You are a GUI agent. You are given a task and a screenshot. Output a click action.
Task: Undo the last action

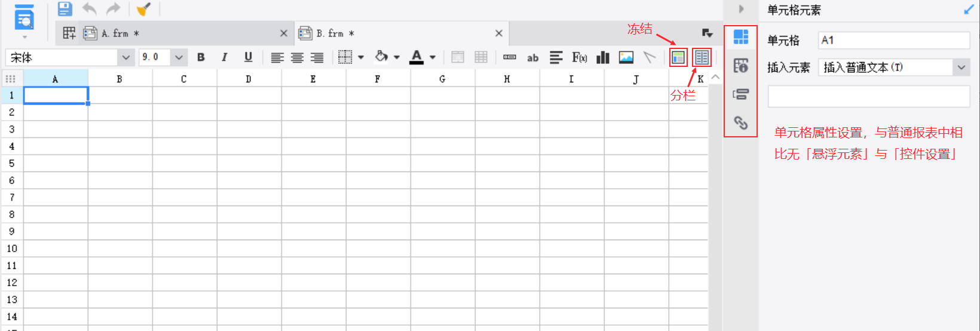click(89, 9)
